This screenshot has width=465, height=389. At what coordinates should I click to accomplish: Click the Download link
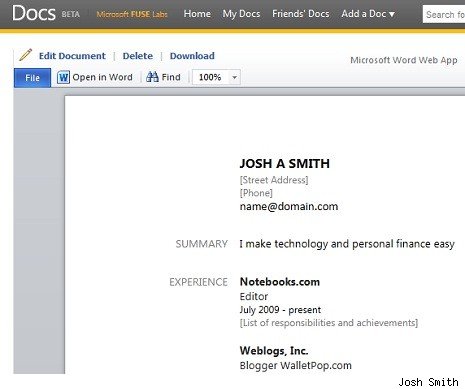[192, 56]
